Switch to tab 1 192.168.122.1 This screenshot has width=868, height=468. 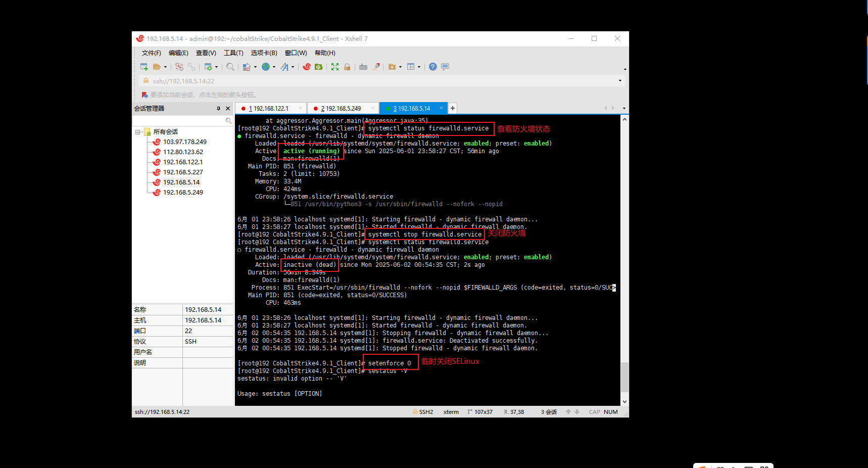pyautogui.click(x=270, y=109)
